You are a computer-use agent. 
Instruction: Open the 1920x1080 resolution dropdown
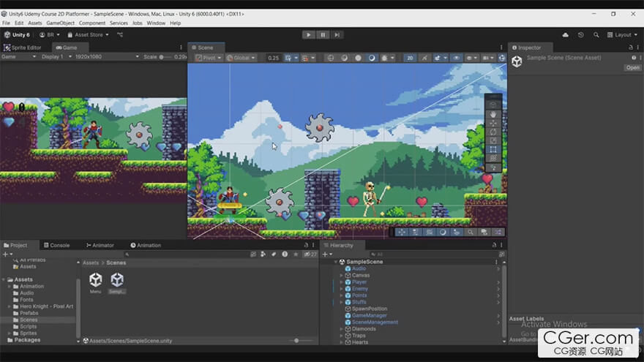[x=107, y=56]
